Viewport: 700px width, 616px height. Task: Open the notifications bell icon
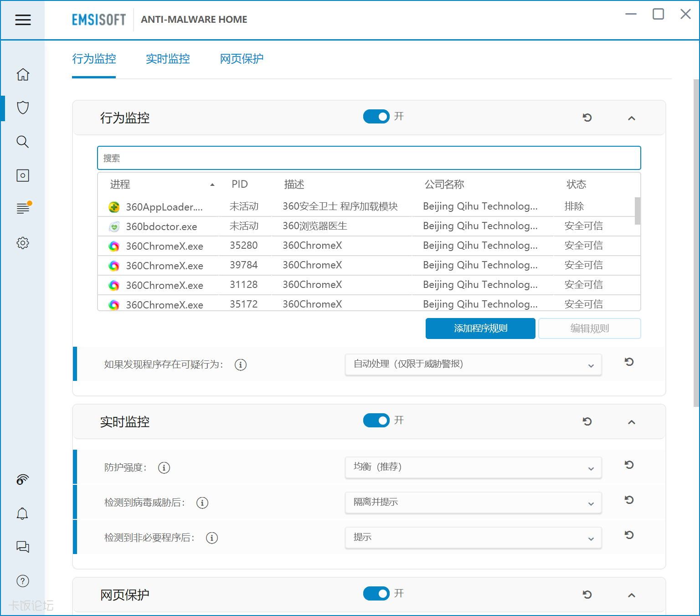[22, 514]
